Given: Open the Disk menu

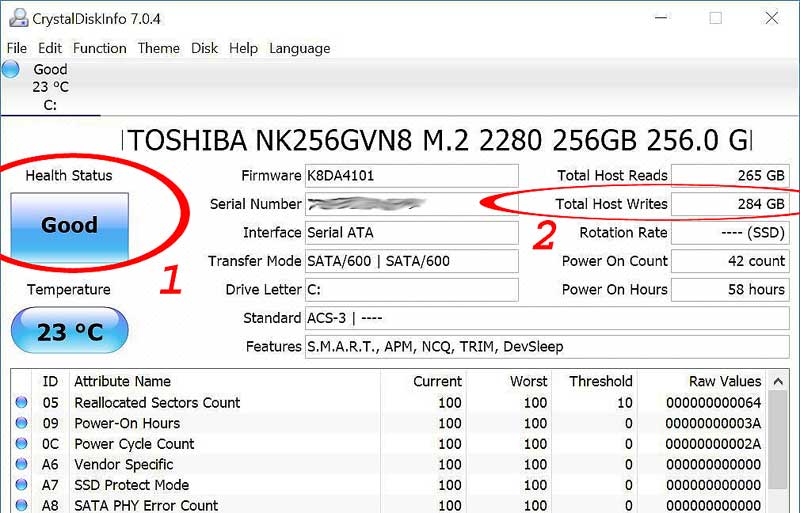Looking at the screenshot, I should [204, 48].
